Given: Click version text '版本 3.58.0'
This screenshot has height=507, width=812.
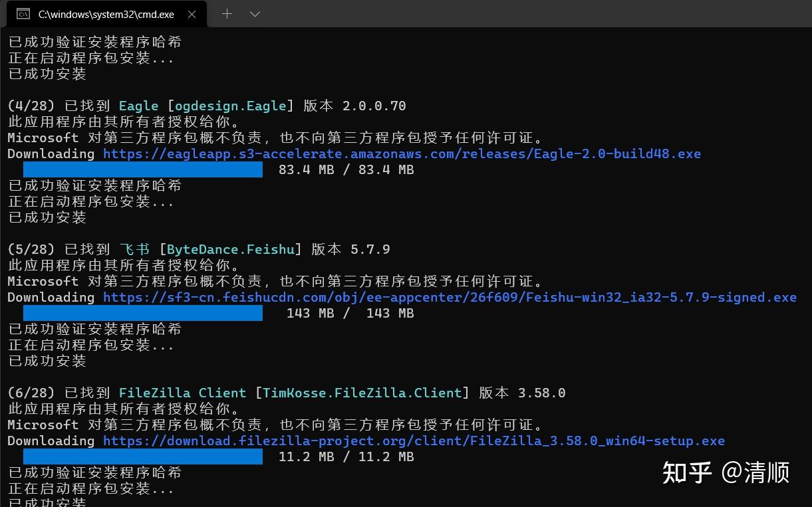Looking at the screenshot, I should coord(522,393).
